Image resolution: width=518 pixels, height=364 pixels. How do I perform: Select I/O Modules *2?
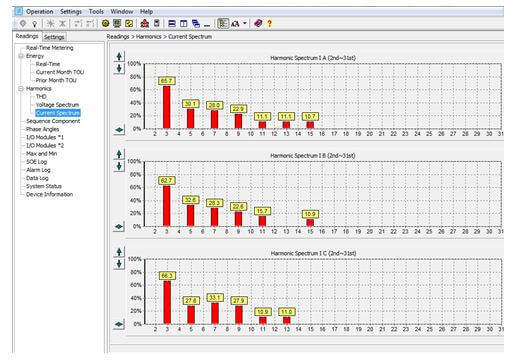[45, 146]
